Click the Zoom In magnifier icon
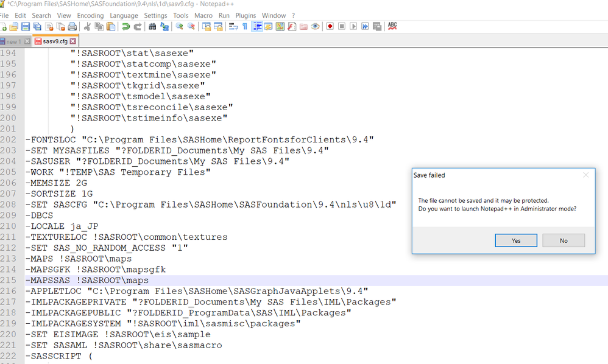608x364 pixels. pos(179,26)
